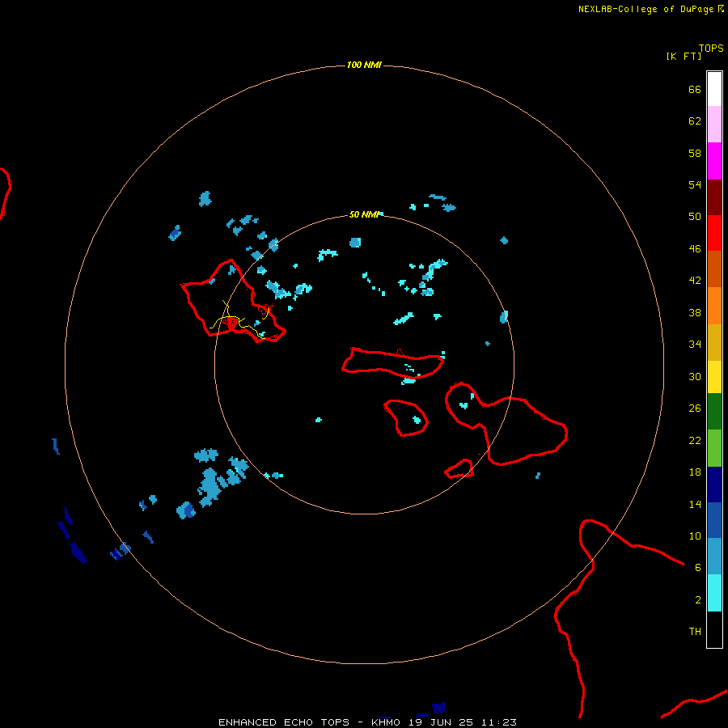The width and height of the screenshot is (728, 728).
Task: Click the legend value 22
Action: pos(695,440)
